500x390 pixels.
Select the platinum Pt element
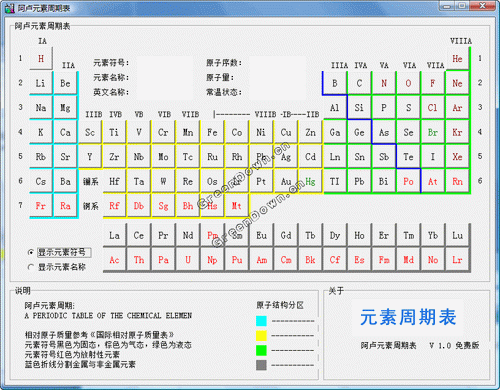point(261,181)
